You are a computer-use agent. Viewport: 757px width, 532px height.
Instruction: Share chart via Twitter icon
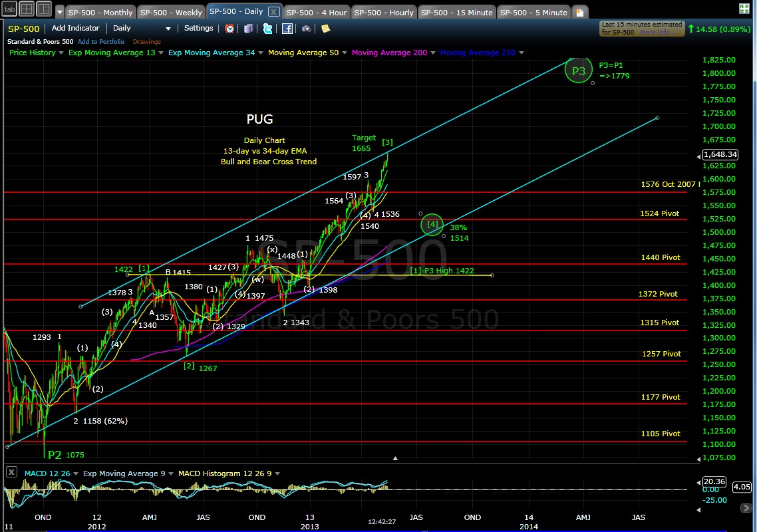(x=267, y=29)
